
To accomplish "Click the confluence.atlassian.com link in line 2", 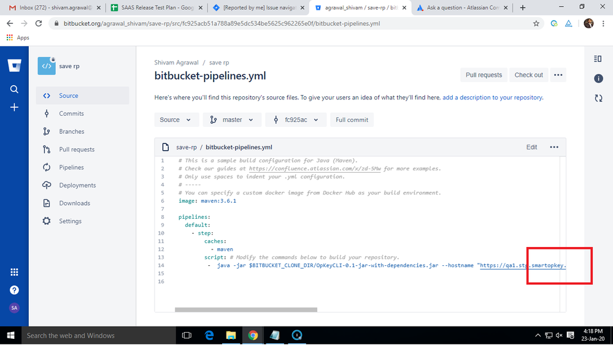I will tap(315, 169).
